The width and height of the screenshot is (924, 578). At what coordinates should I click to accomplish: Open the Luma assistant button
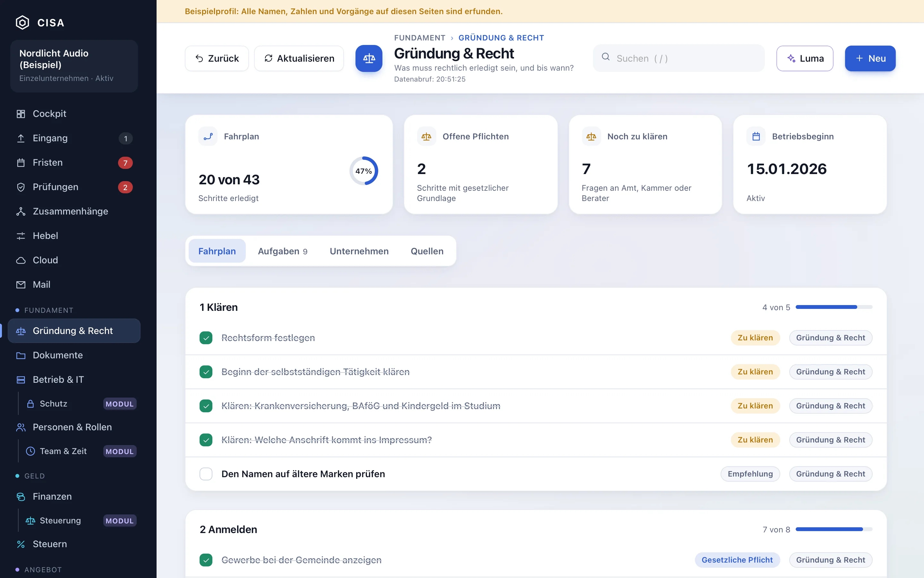805,58
